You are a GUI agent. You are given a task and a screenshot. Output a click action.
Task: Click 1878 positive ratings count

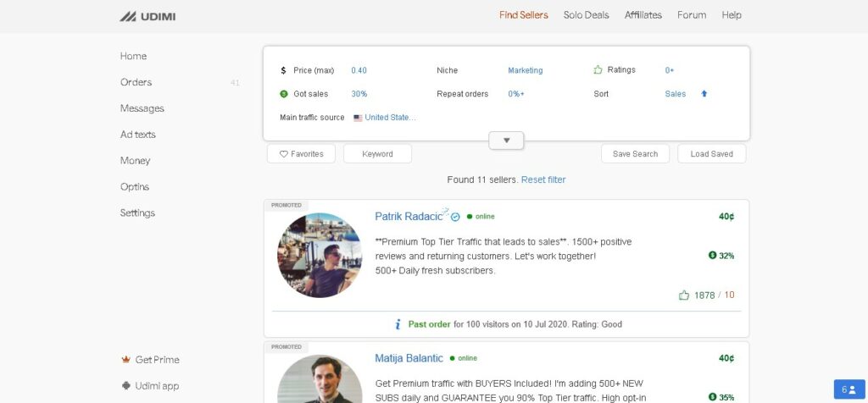point(704,295)
